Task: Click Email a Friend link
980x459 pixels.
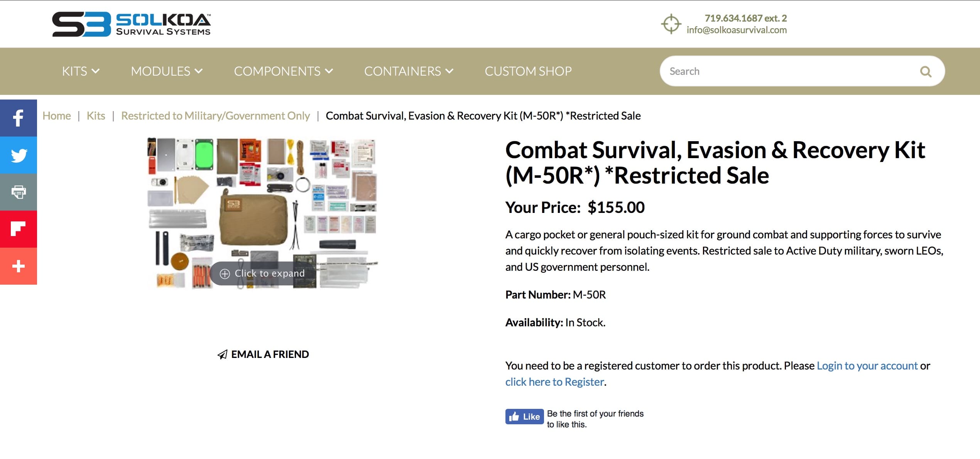Action: coord(263,354)
